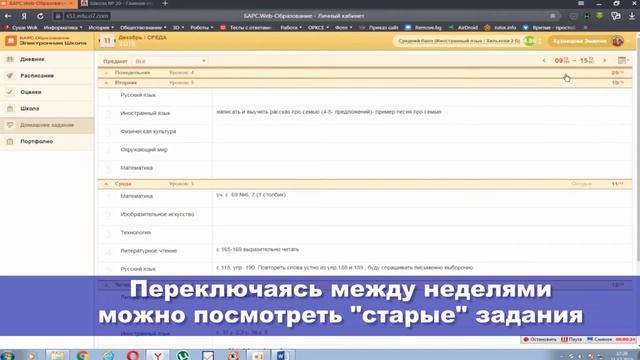This screenshot has height=360, width=640.
Task: Open browser downloads arrow icon
Action: [x=632, y=16]
